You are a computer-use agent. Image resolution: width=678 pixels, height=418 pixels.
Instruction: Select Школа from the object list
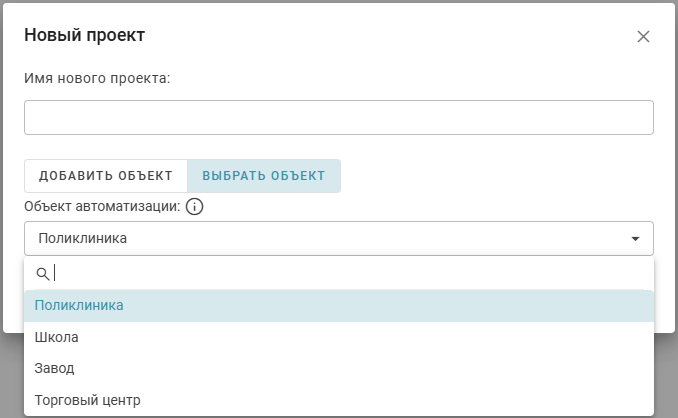coord(57,337)
